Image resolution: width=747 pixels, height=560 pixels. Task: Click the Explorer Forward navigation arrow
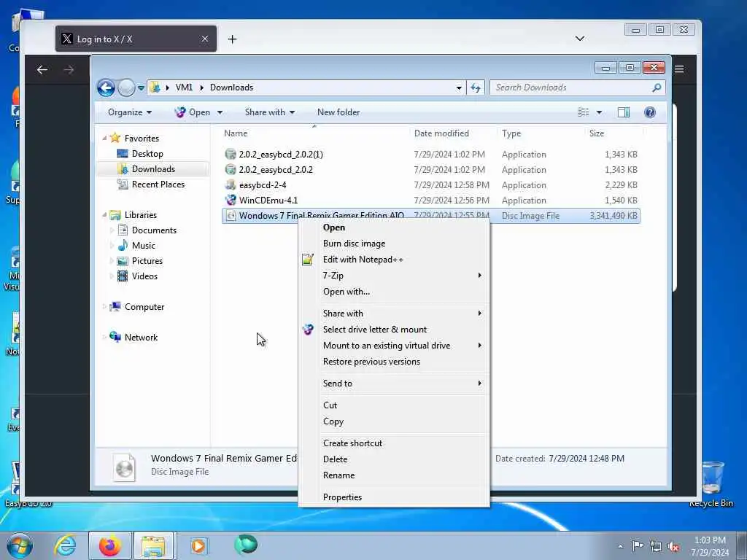[x=126, y=87]
